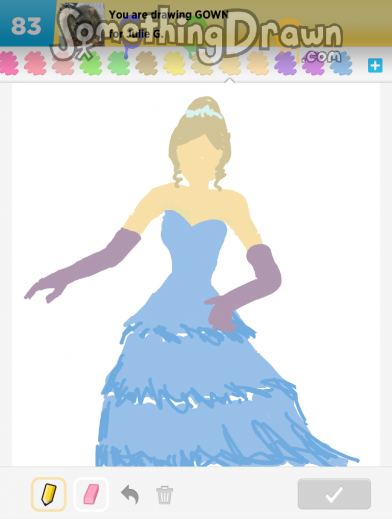Undo the last stroke

pyautogui.click(x=130, y=494)
